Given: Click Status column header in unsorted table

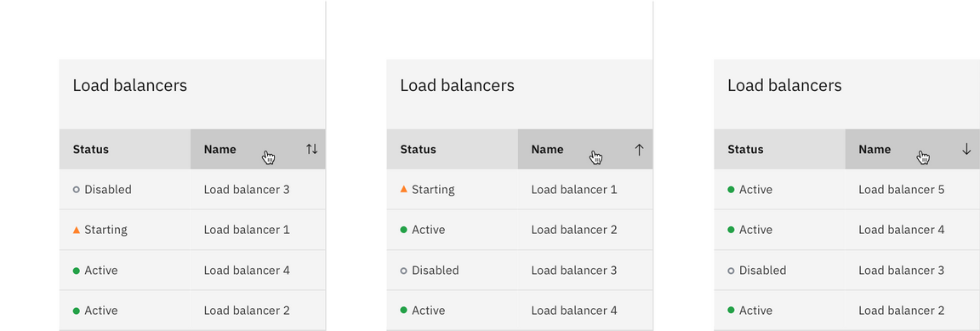Looking at the screenshot, I should 125,149.
